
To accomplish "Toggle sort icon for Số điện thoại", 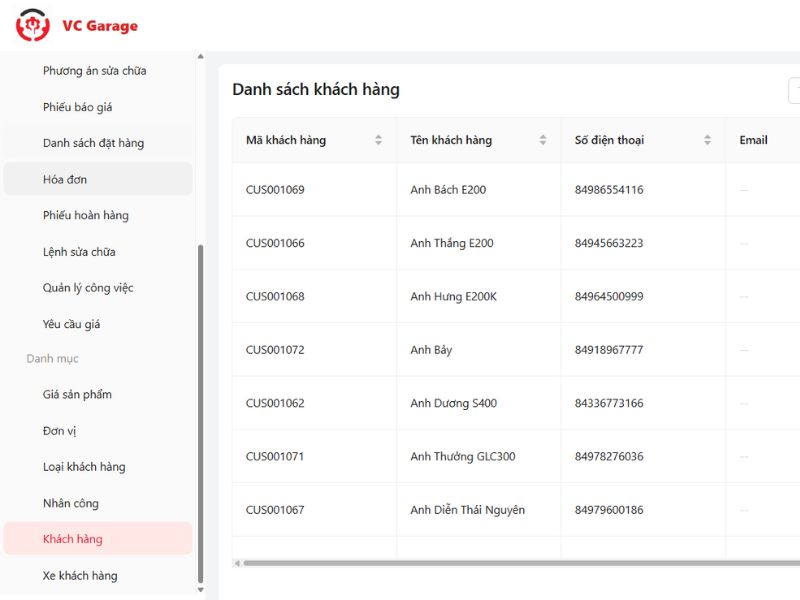I will click(707, 140).
